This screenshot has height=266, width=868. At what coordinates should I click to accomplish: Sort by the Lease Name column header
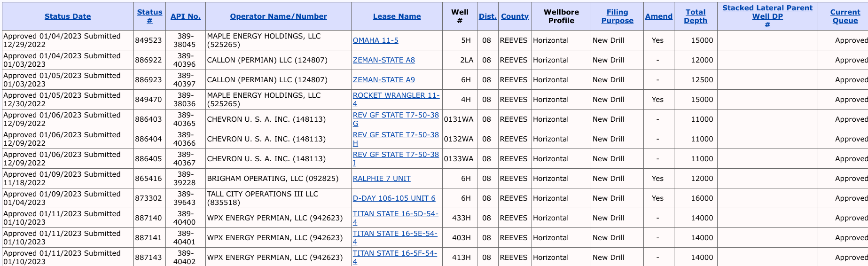(397, 16)
